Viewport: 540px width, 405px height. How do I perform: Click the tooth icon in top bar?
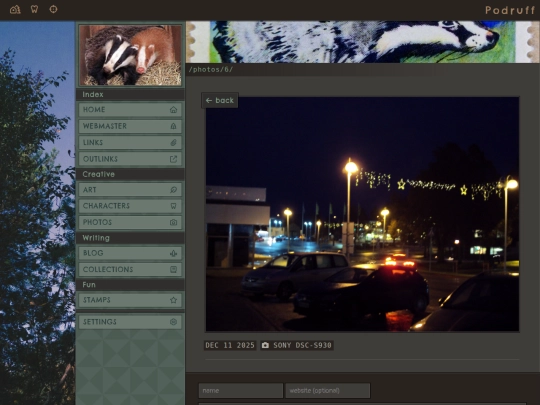click(x=34, y=9)
